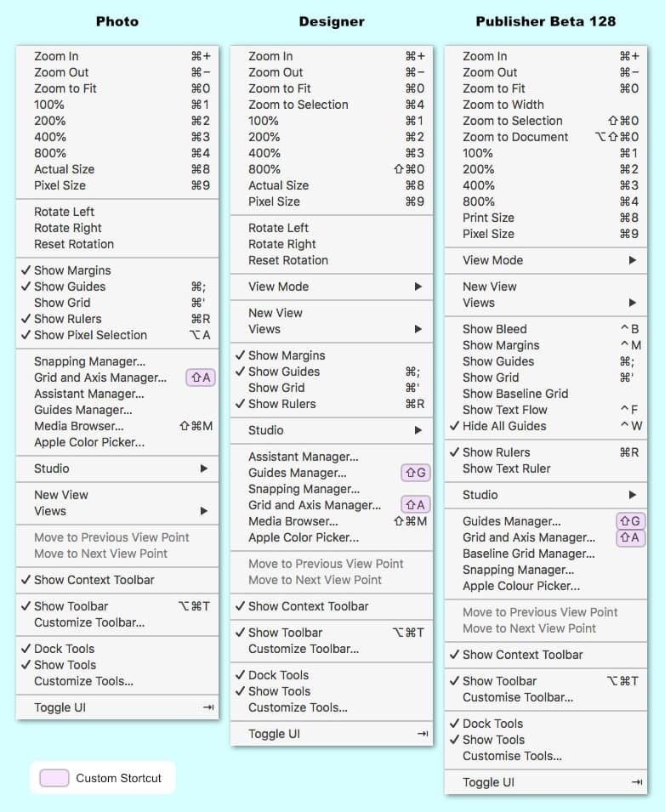Choose Zoom to Fit in Photo menu
The height and width of the screenshot is (812, 665).
click(x=117, y=88)
